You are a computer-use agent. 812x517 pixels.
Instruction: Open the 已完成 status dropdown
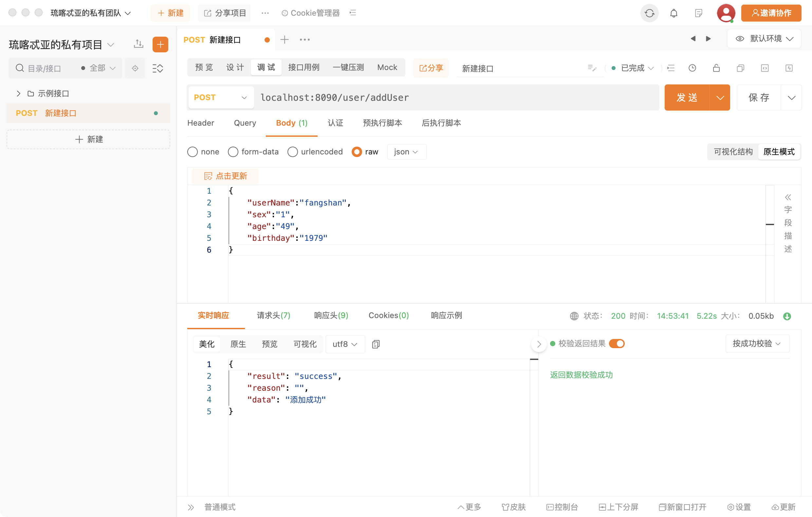[633, 68]
